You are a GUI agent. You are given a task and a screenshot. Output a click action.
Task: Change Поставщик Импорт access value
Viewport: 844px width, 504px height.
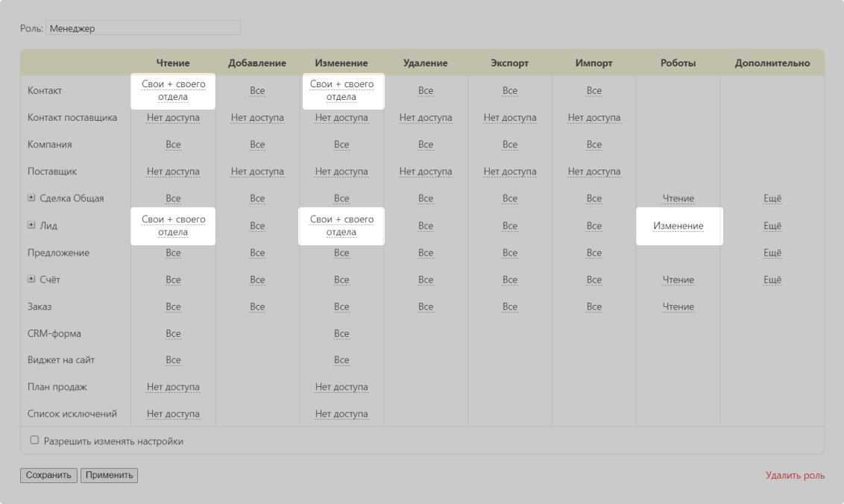[x=594, y=171]
